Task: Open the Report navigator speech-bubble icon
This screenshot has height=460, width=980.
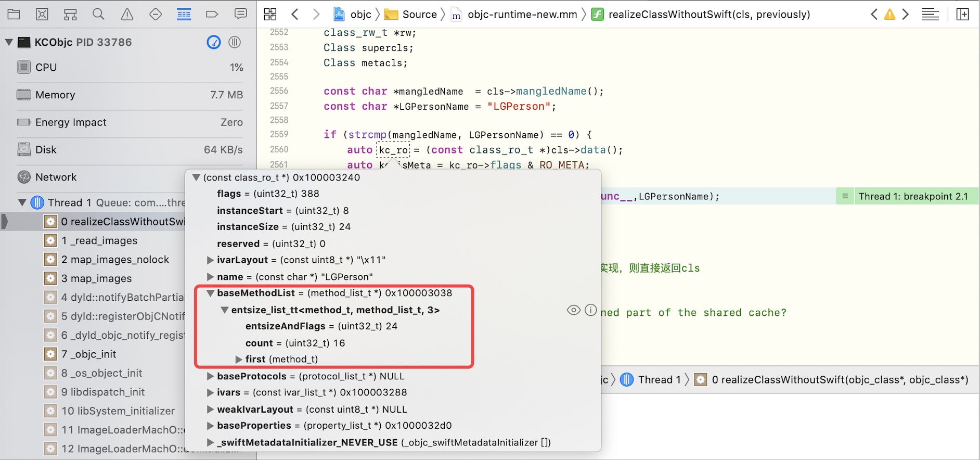Action: (x=240, y=14)
